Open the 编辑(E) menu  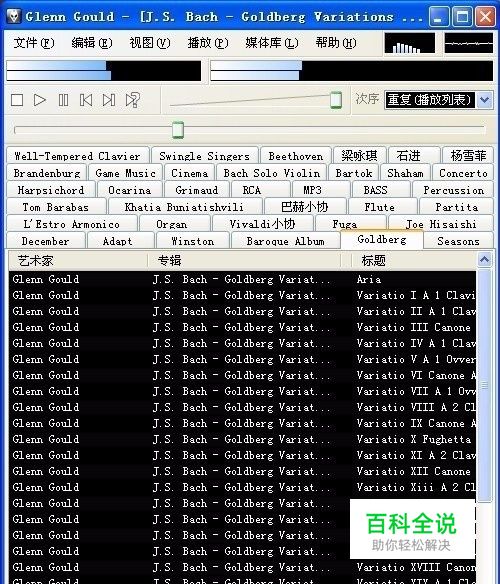[x=92, y=43]
